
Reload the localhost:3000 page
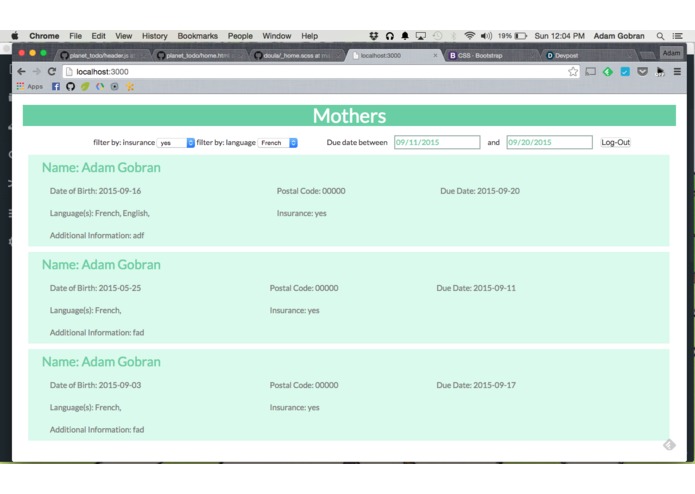point(52,71)
